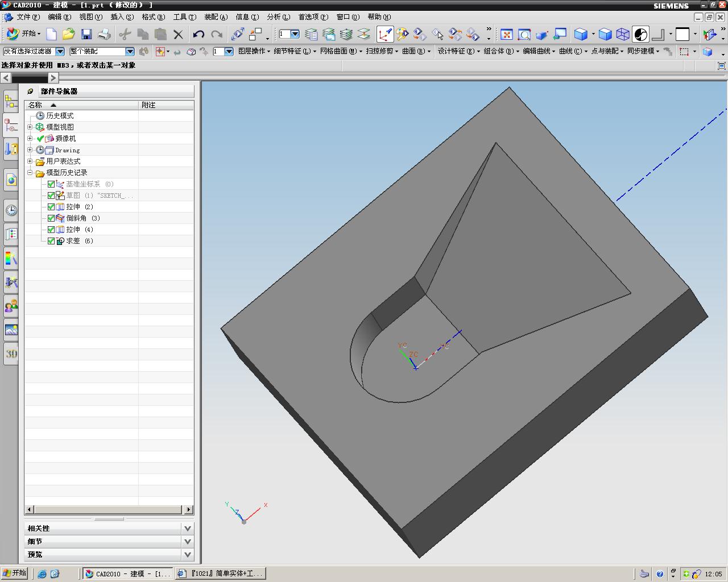Open the 插入(S) menu
Screen dimensions: 728x582
[122, 17]
